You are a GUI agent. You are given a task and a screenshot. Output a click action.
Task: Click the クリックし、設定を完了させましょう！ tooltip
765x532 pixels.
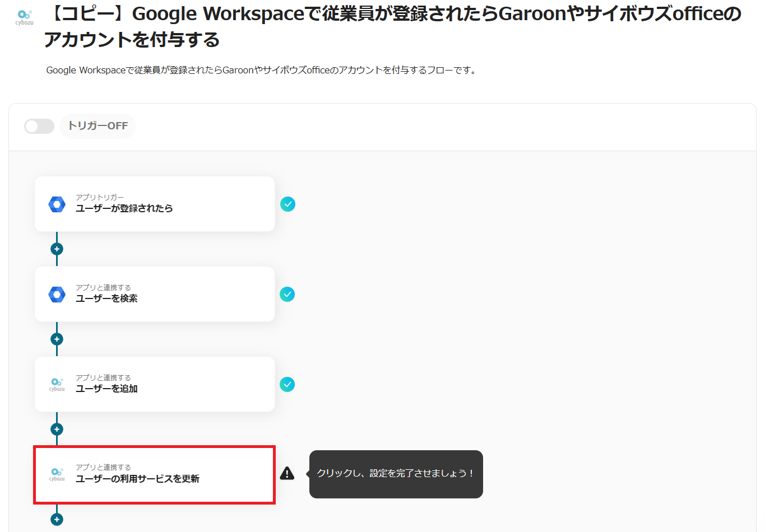click(396, 474)
